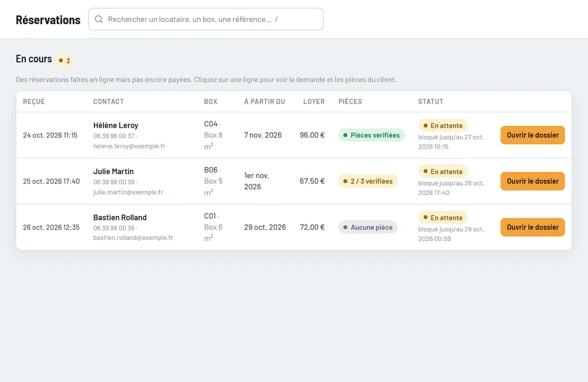This screenshot has height=382, width=588.
Task: Click the '2 / 3 vérifiées' badge
Action: click(x=367, y=181)
